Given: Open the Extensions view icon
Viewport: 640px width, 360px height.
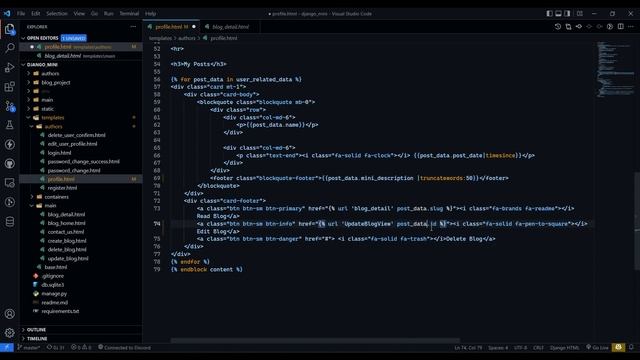Looking at the screenshot, I should point(9,87).
